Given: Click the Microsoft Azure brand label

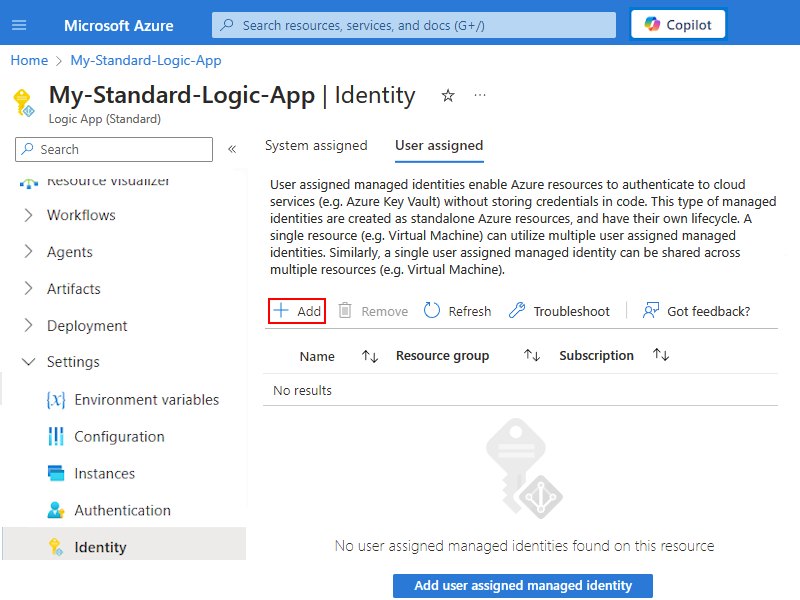Looking at the screenshot, I should point(118,26).
